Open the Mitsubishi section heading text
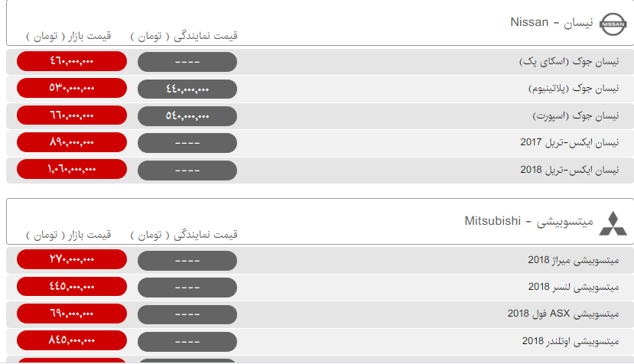Image resolution: width=634 pixels, height=364 pixels. click(x=528, y=222)
